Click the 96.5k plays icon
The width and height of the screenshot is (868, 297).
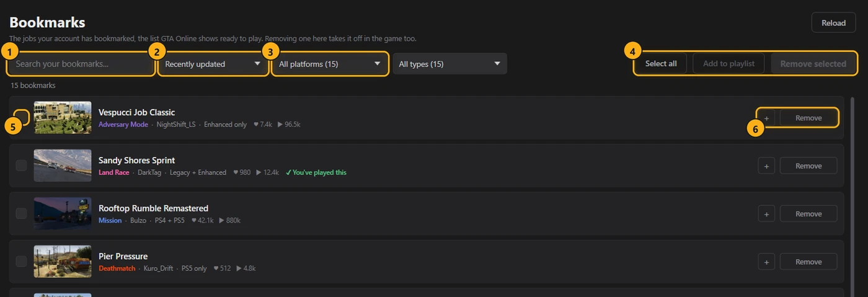[x=280, y=125]
